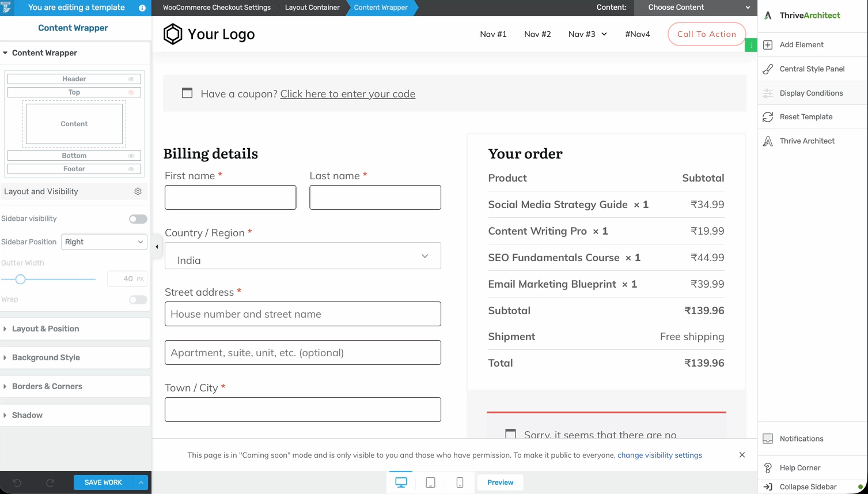The image size is (868, 494).
Task: Open Sidebar Position dropdown
Action: 104,242
